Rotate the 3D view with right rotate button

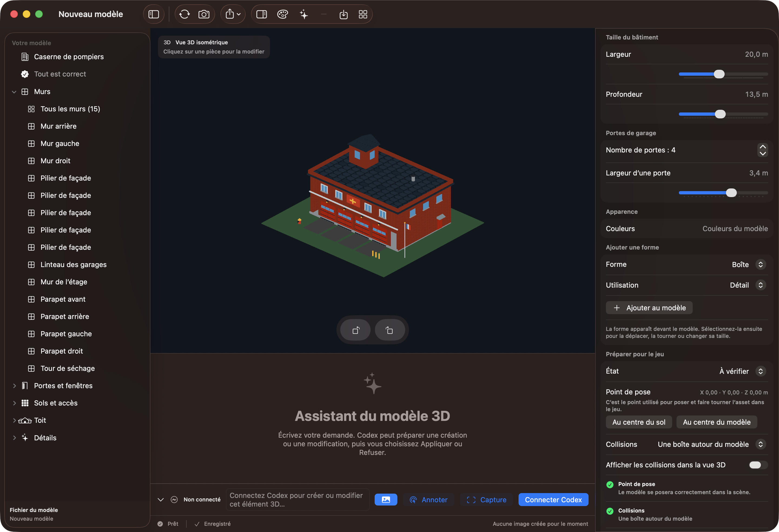(389, 330)
